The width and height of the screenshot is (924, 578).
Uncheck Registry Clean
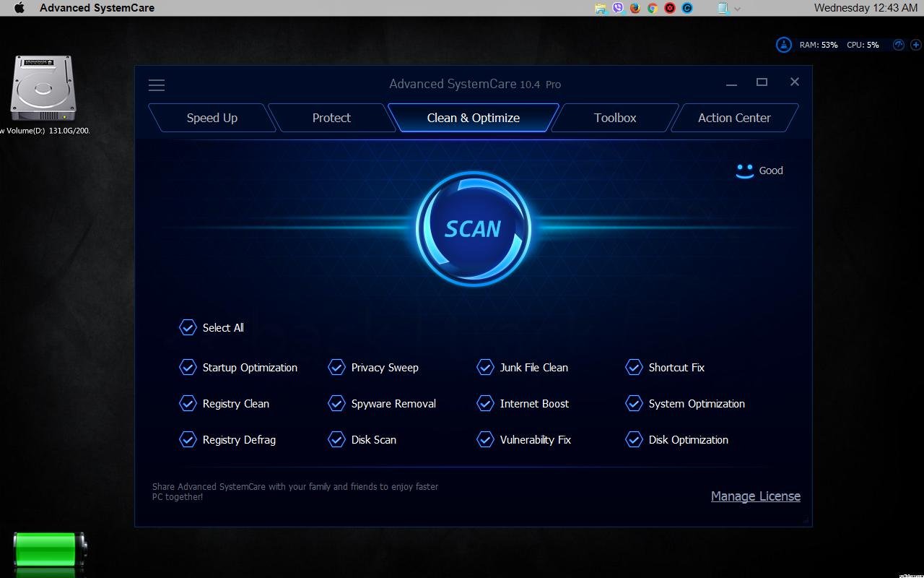[188, 404]
